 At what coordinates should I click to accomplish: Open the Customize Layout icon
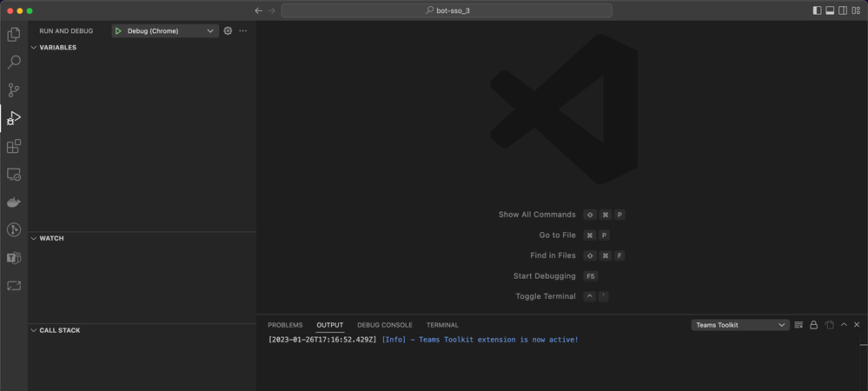pos(857,10)
